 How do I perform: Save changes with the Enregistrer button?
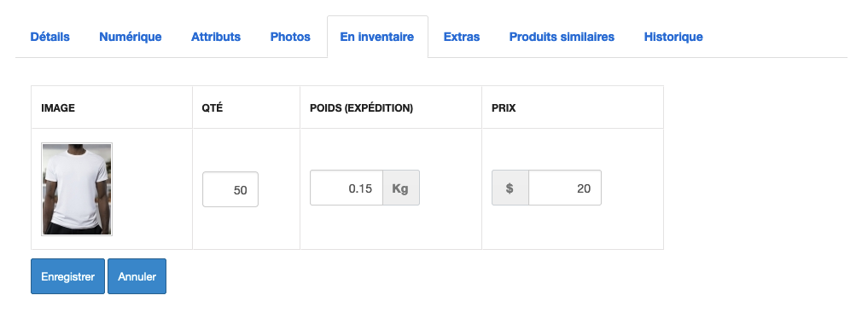click(67, 276)
